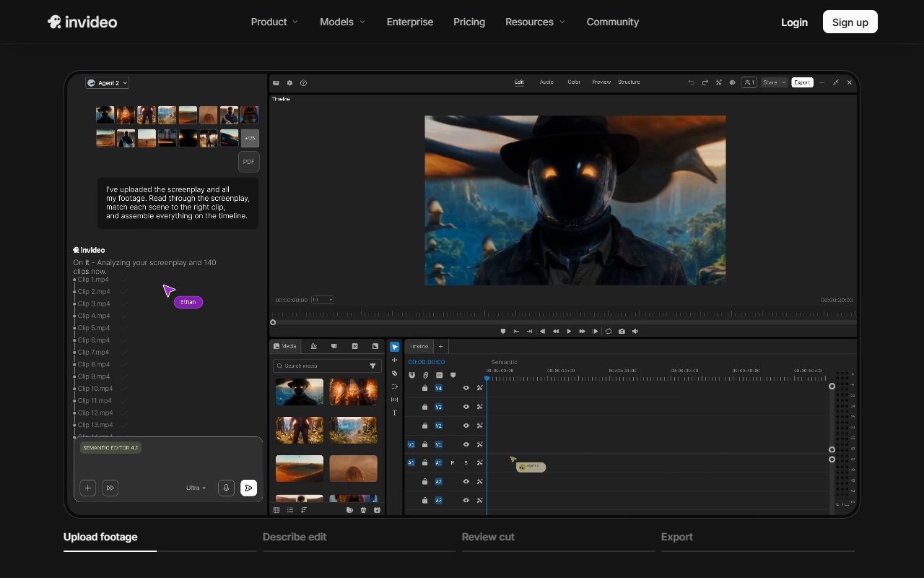Open the editor settings gear icon
The width and height of the screenshot is (924, 578).
[x=289, y=82]
